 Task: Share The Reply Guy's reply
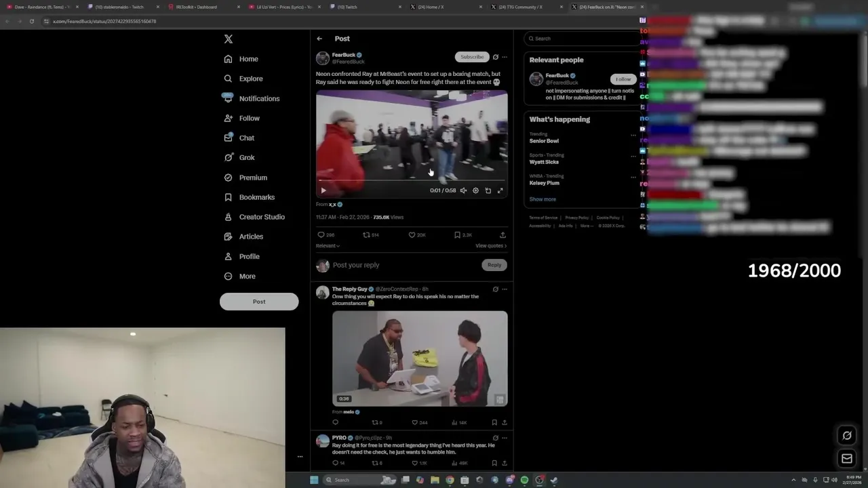(x=504, y=422)
